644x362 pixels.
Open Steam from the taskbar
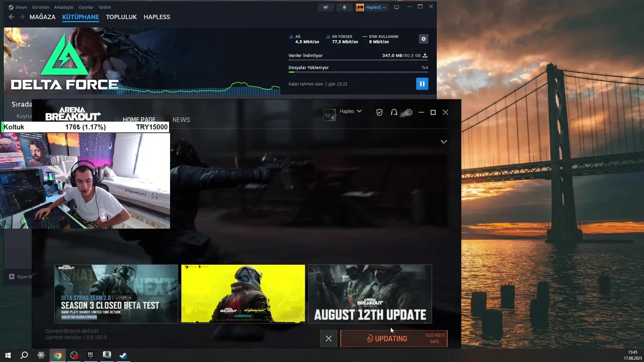tap(123, 355)
